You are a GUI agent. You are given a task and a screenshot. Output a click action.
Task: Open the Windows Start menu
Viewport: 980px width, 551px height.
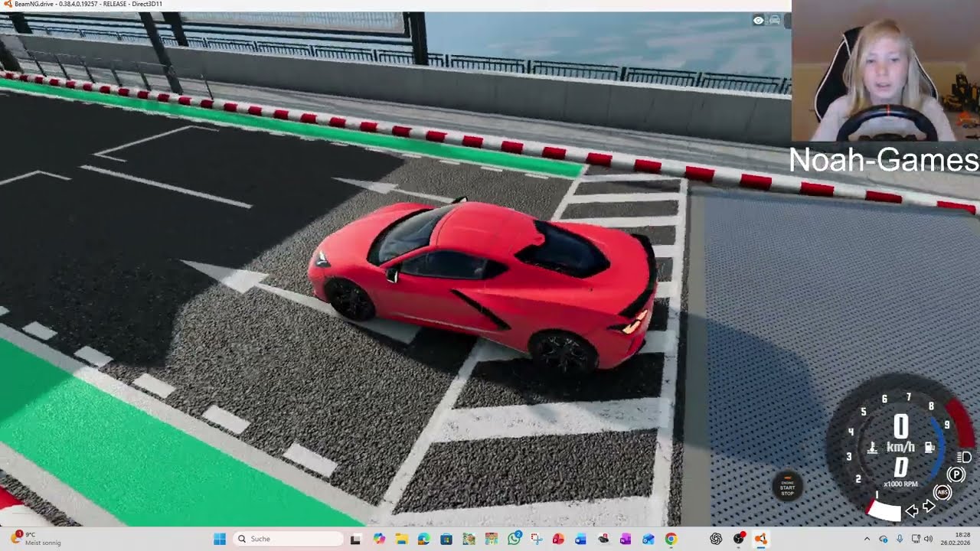point(220,539)
